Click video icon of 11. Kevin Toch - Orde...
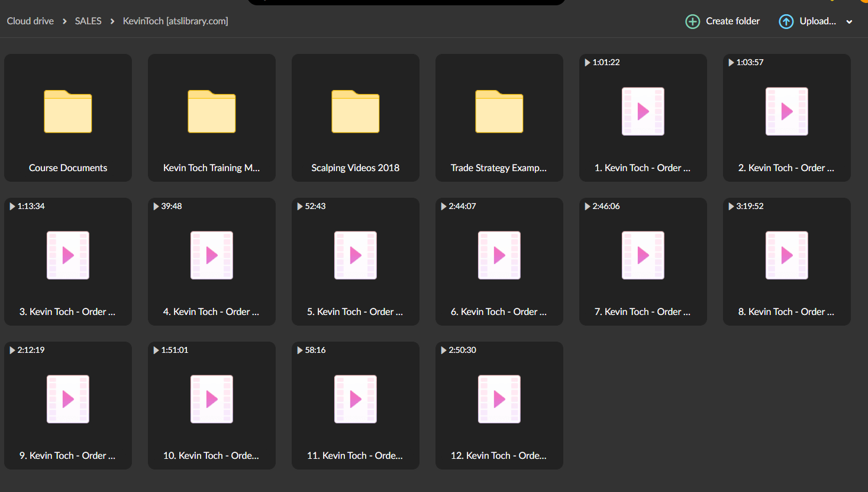 [x=356, y=399]
